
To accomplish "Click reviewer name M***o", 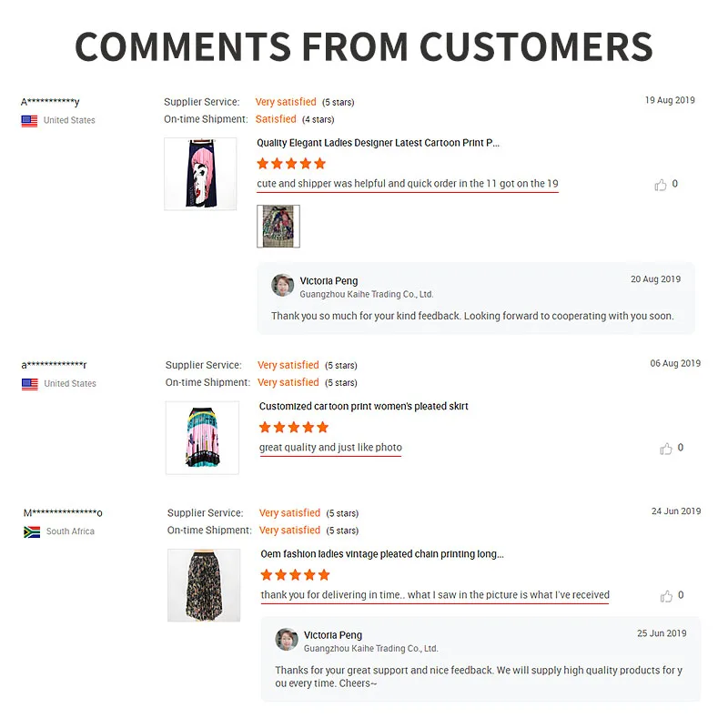I will 63,513.
